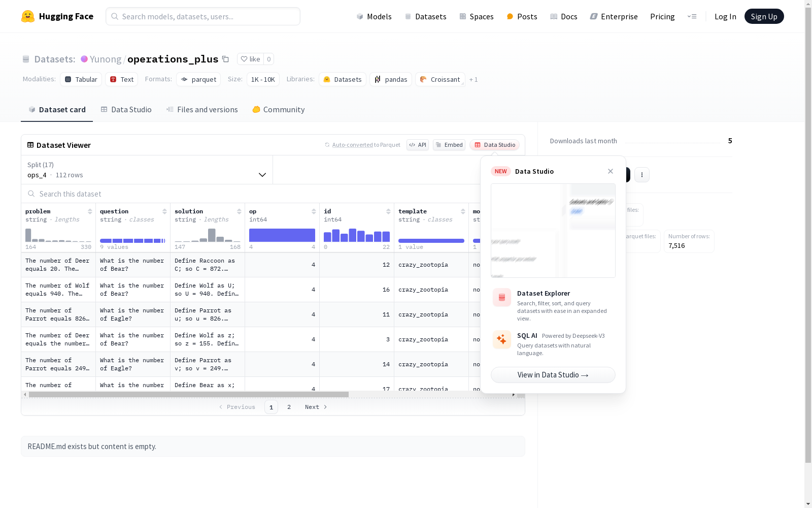Click the Dataset Explorer icon
Image resolution: width=812 pixels, height=508 pixels.
(502, 298)
